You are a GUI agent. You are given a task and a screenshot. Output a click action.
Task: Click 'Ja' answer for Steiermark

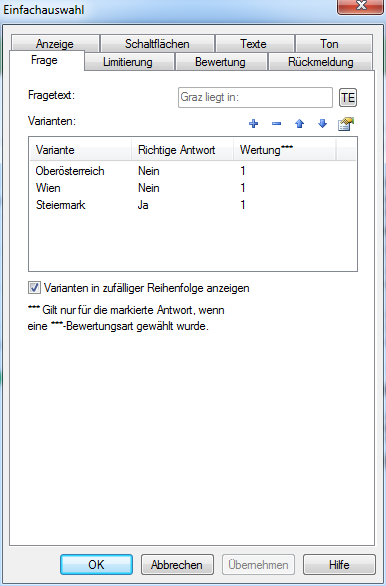pos(143,205)
